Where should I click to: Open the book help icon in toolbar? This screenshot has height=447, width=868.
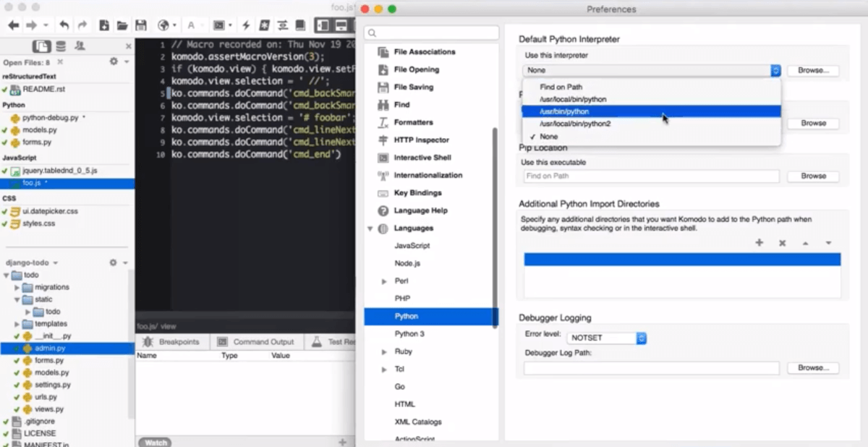(x=299, y=25)
